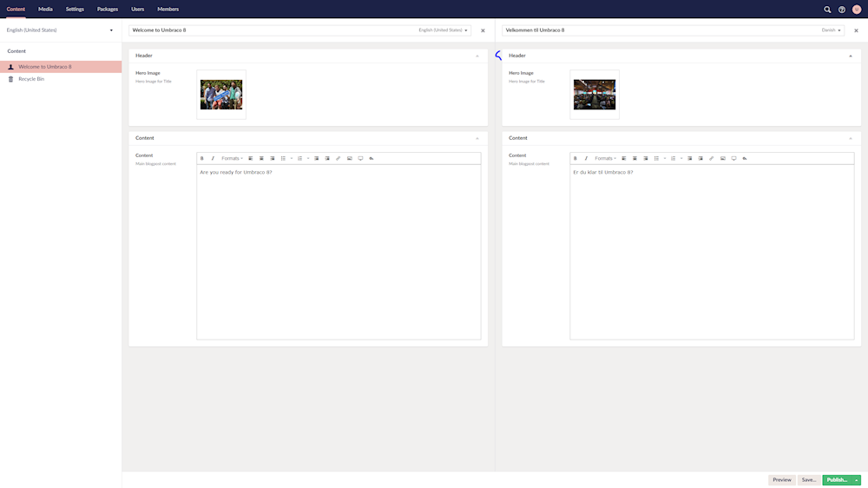
Task: Click the Save... button
Action: tap(809, 480)
